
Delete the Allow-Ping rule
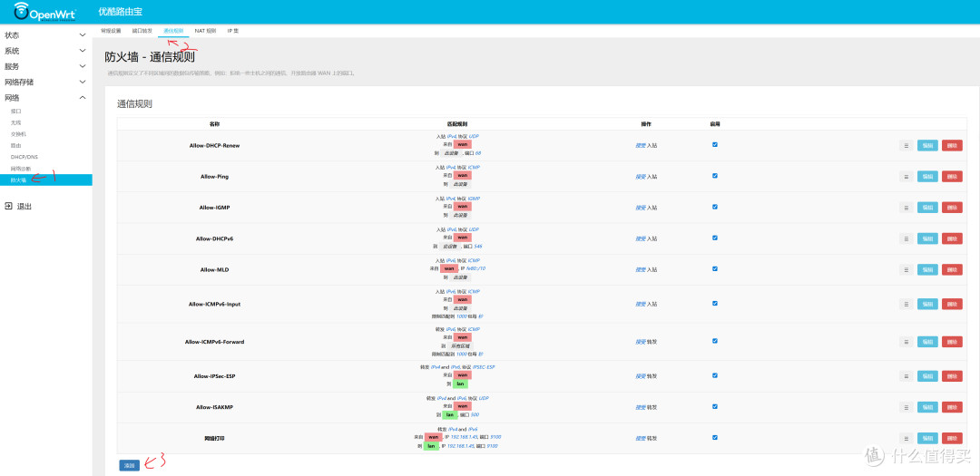[952, 177]
